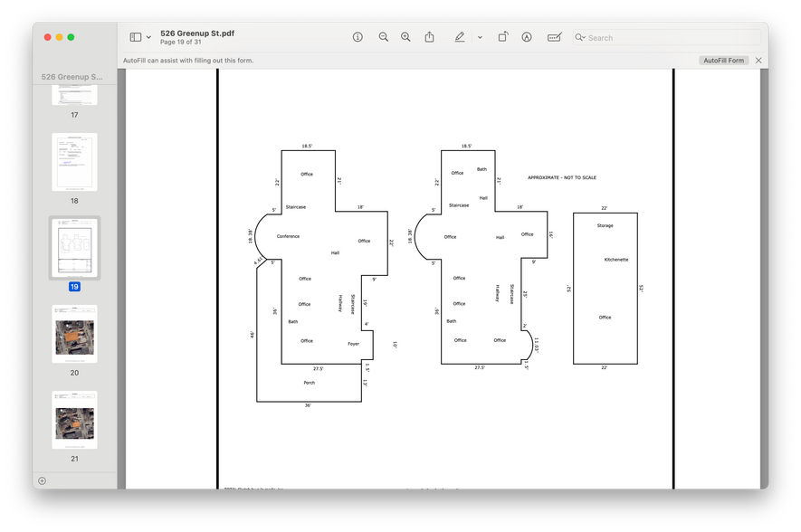Click the form filling toolbar icon
801x532 pixels.
[x=554, y=37]
